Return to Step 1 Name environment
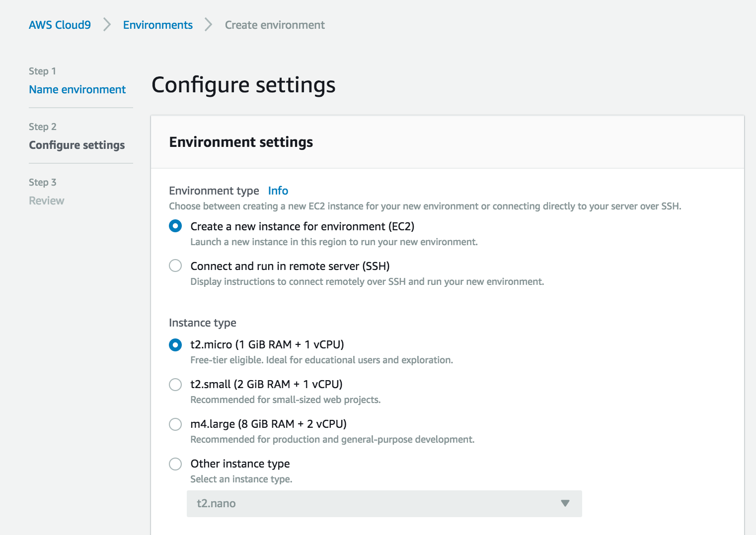 [77, 89]
